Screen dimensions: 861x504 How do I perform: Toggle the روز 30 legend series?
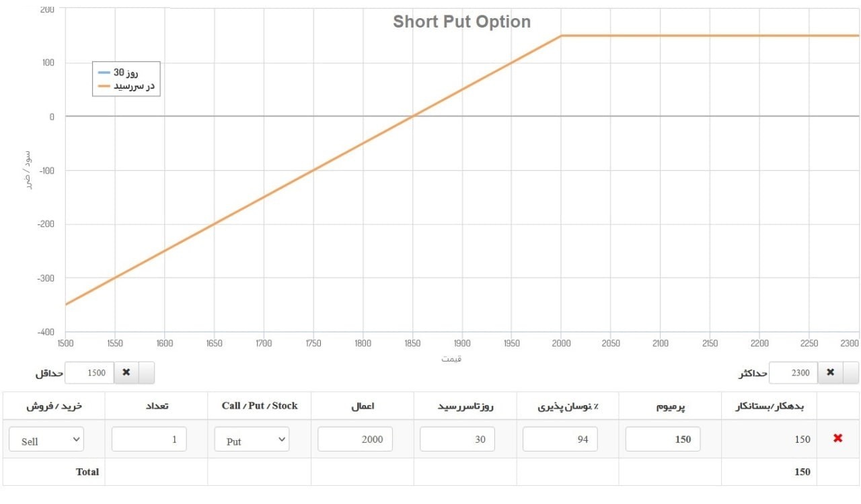[126, 73]
